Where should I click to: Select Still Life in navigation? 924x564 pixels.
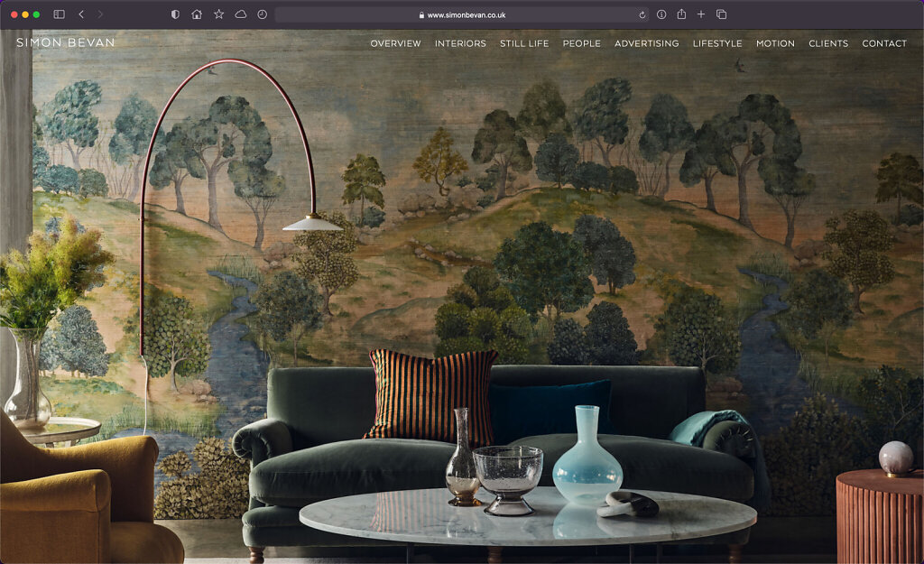coord(524,43)
